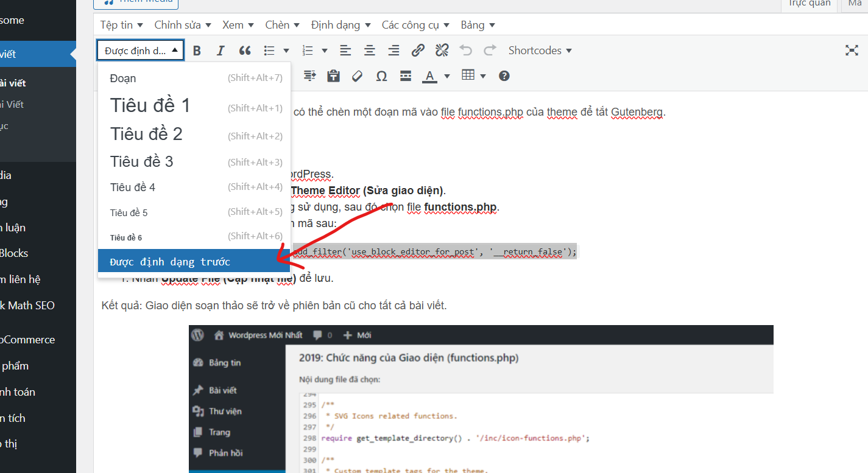Increase indent of text
This screenshot has height=473, width=868.
point(310,76)
